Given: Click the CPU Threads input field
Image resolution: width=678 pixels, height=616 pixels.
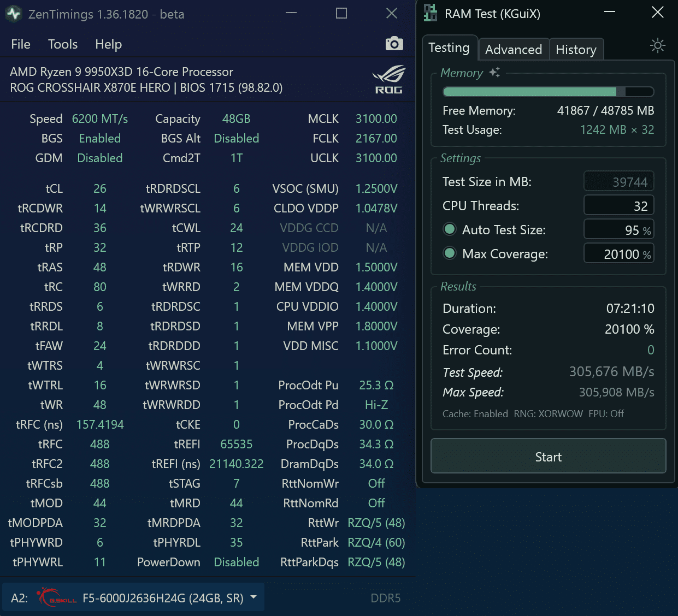Looking at the screenshot, I should tap(619, 205).
